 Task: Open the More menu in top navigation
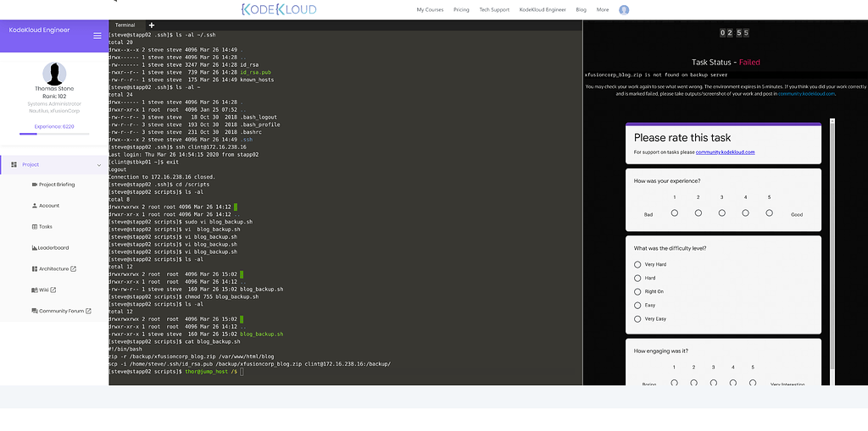pyautogui.click(x=602, y=10)
